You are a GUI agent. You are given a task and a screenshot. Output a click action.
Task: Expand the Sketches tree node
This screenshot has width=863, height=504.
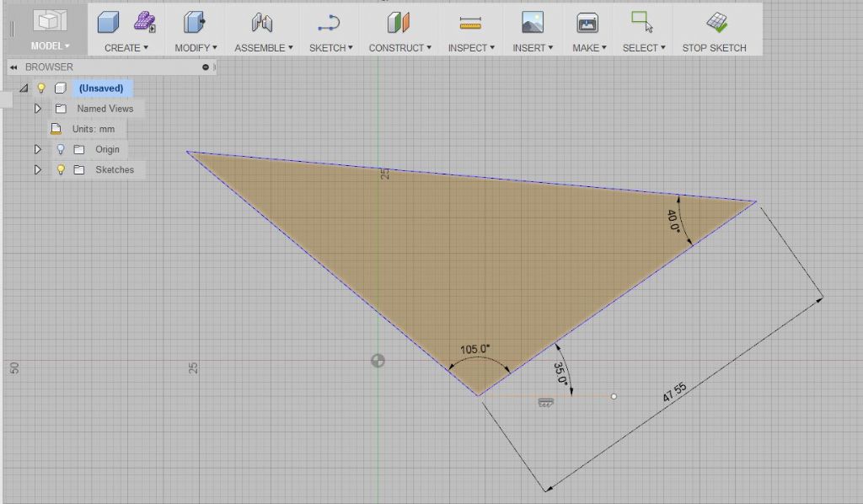[37, 169]
